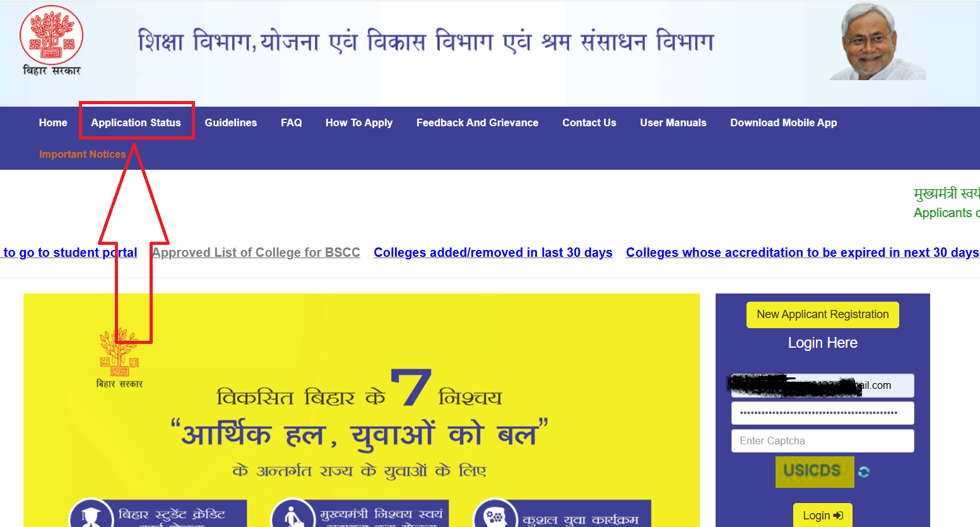Click the Bihar Sarkar emblem on yellow banner

(x=119, y=358)
